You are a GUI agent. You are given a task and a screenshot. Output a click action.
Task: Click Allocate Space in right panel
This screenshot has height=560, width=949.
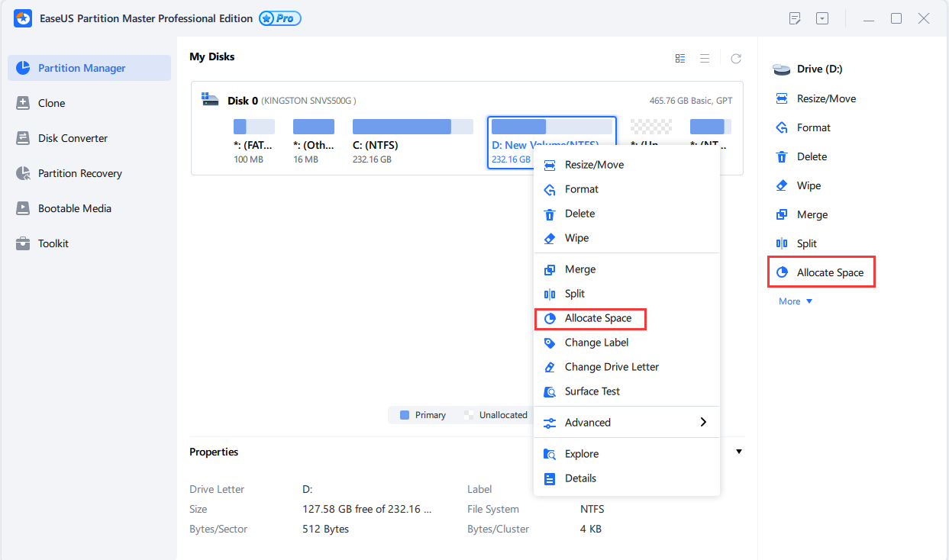click(x=821, y=272)
